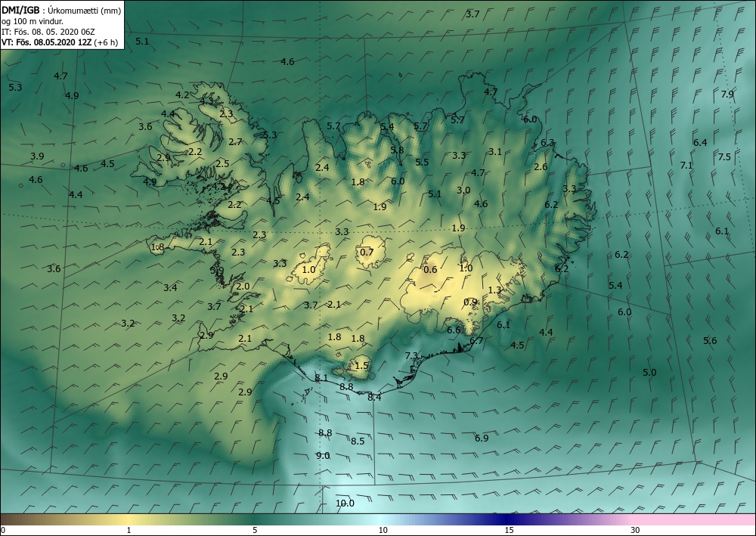The image size is (756, 536).
Task: Click the '10' label on the color scale
Action: coord(383,530)
